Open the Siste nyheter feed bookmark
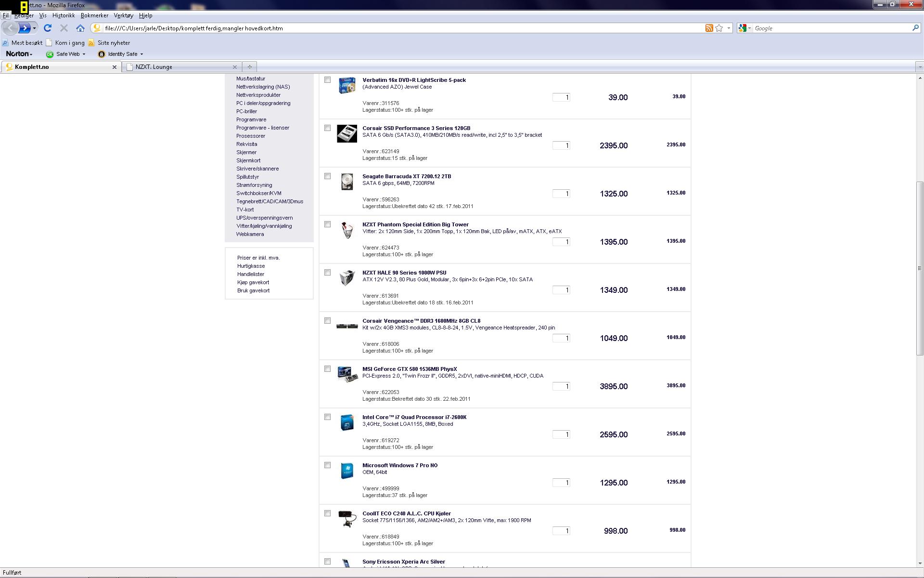Viewport: 924px width, 578px height. [109, 43]
